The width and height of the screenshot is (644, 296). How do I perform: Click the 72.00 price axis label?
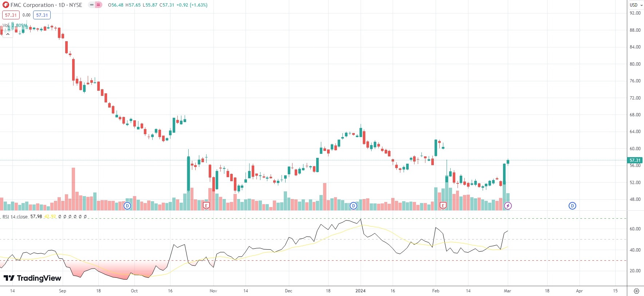click(x=635, y=98)
